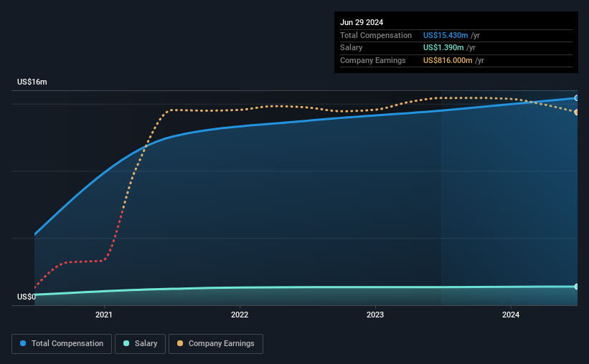This screenshot has height=364, width=589.
Task: Click the 2023 x-axis label
Action: (x=375, y=315)
